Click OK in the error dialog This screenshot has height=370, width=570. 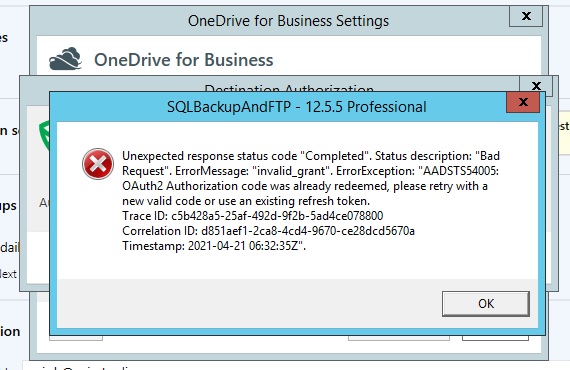[486, 303]
